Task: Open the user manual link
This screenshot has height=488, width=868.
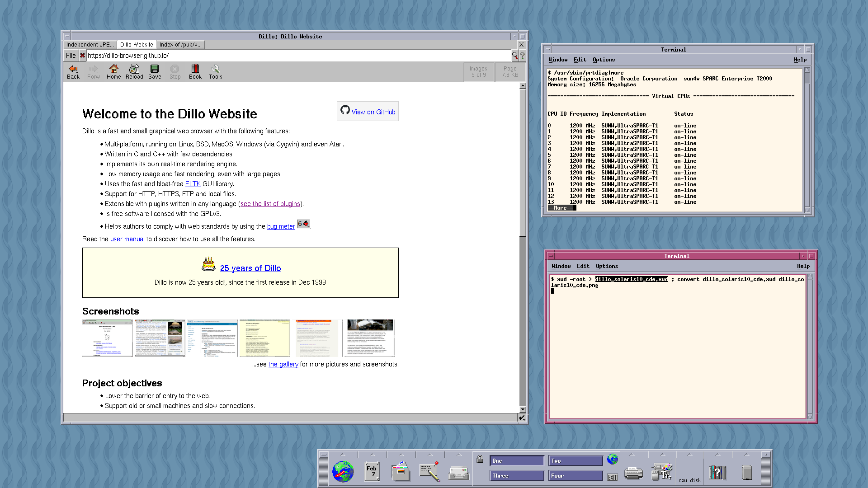Action: click(x=127, y=239)
